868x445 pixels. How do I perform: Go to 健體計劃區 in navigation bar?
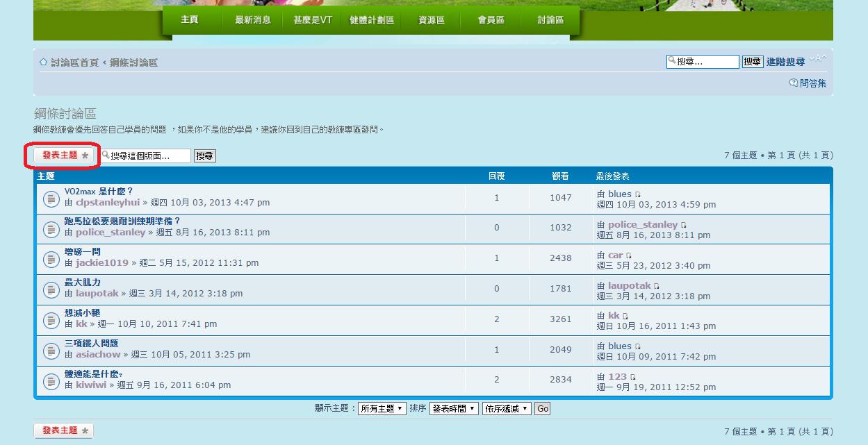371,20
